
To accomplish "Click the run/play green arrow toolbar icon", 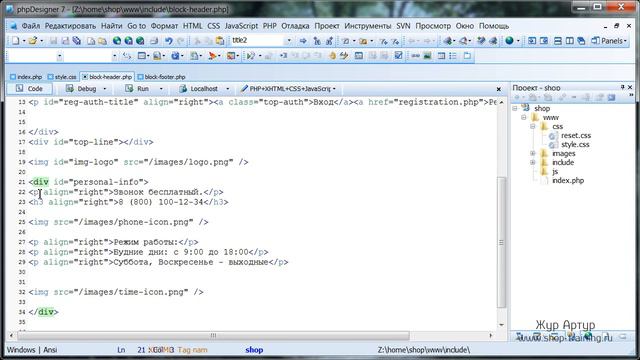I will [251, 56].
